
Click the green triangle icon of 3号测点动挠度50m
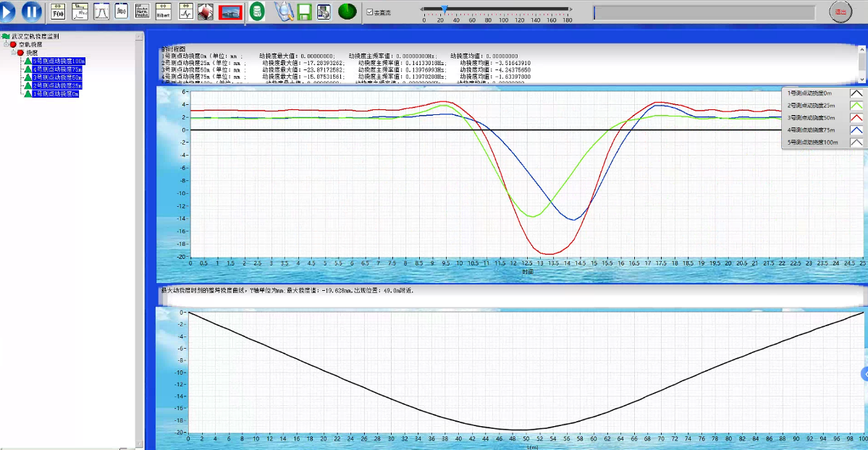pos(28,77)
